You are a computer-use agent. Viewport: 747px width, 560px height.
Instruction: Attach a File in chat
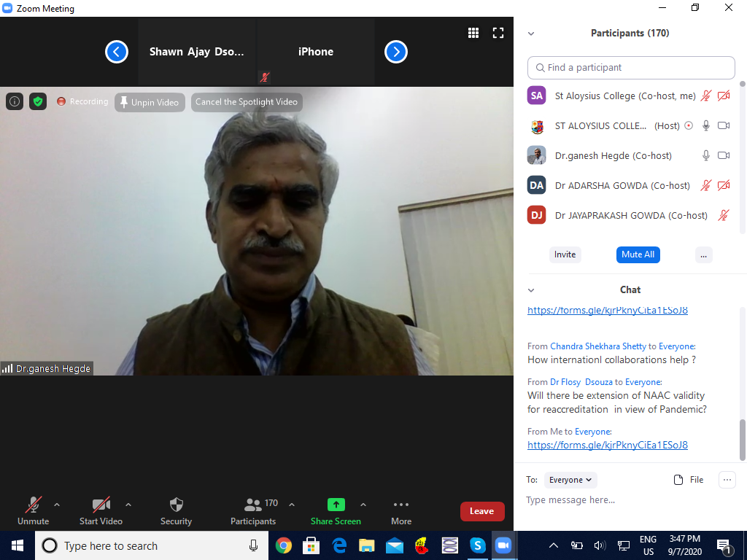coord(689,480)
